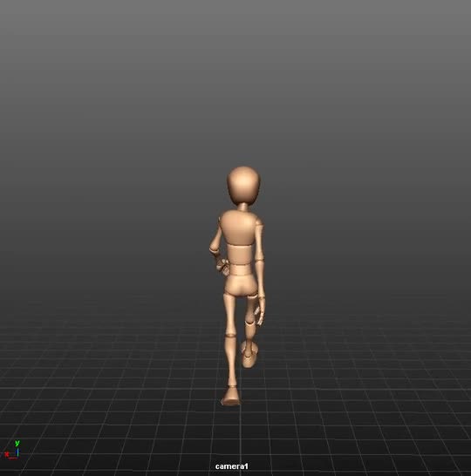Select the mannequin's upper torso
The height and width of the screenshot is (476, 471).
click(237, 228)
